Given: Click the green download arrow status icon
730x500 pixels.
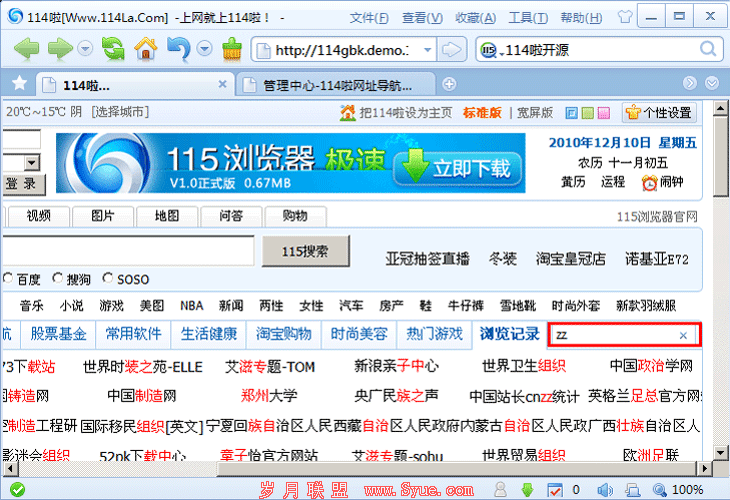Looking at the screenshot, I should (527, 489).
